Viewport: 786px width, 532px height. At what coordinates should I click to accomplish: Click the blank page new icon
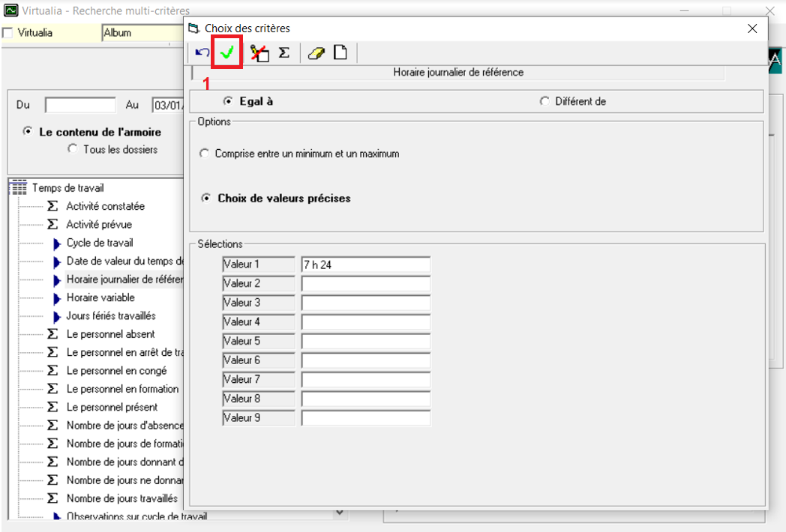pos(340,53)
